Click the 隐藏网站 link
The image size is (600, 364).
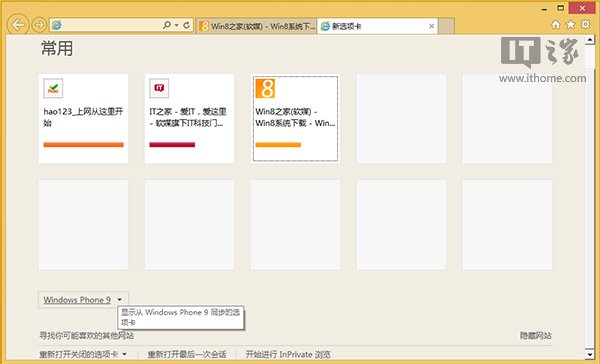coord(535,336)
